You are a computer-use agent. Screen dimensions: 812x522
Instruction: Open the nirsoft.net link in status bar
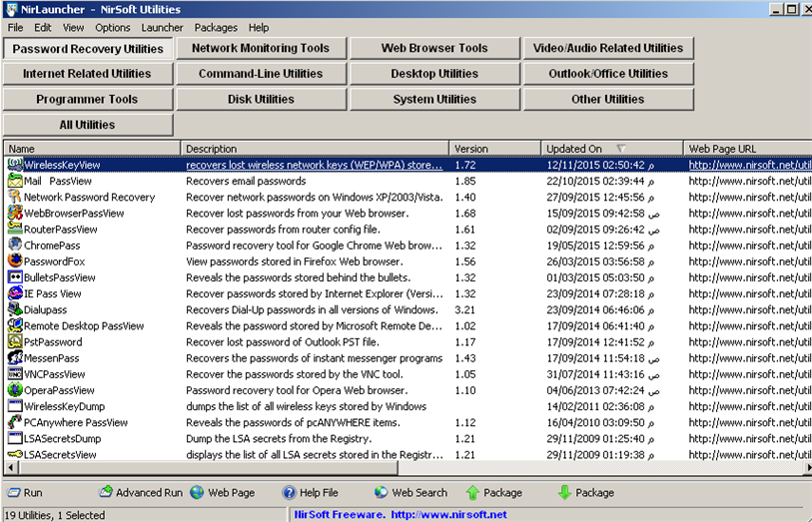tap(448, 515)
